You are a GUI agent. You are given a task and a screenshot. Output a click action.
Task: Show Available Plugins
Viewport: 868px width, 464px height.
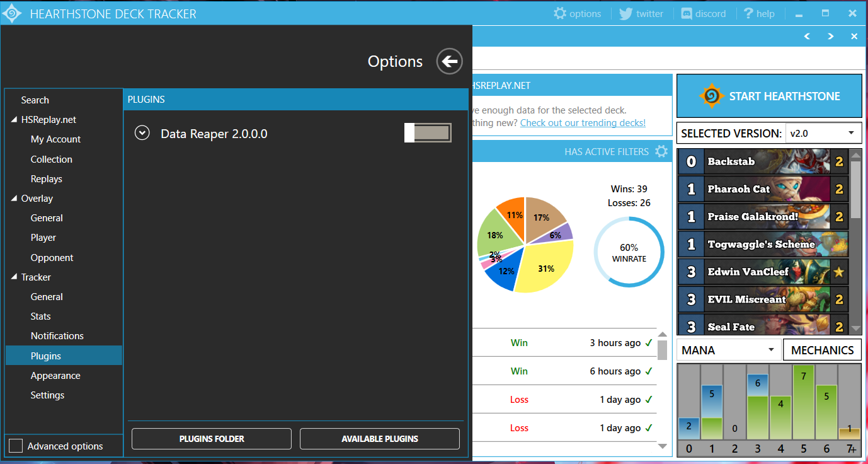click(380, 439)
